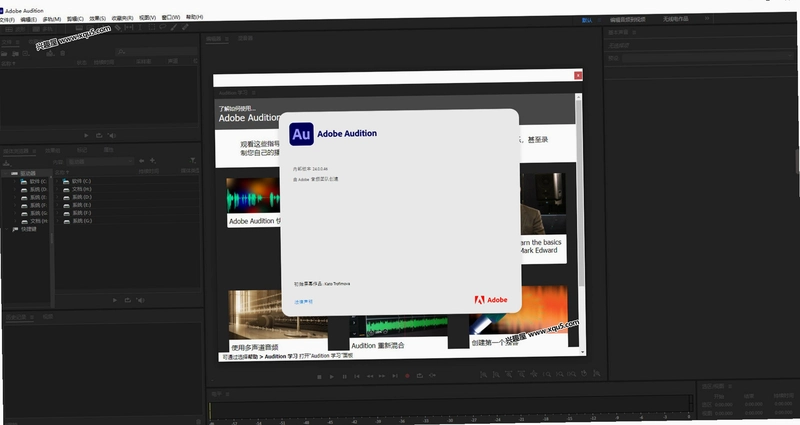
Task: Click the search field in the Files panel
Action: pos(156,51)
